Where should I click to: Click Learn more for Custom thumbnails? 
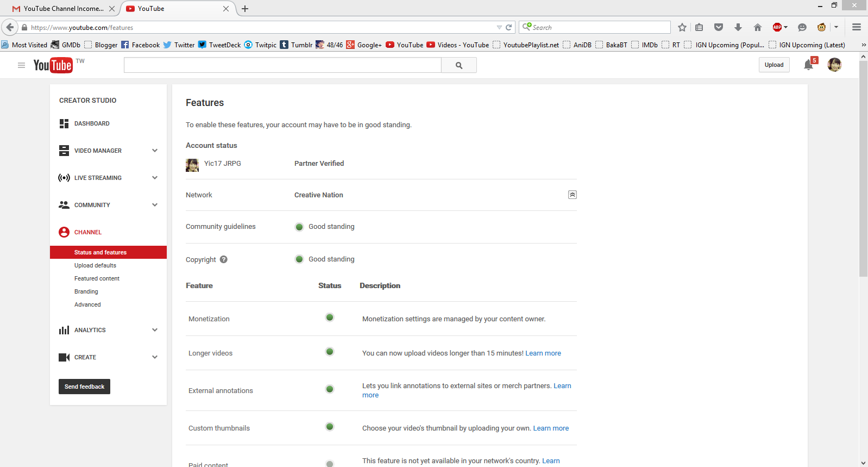551,428
